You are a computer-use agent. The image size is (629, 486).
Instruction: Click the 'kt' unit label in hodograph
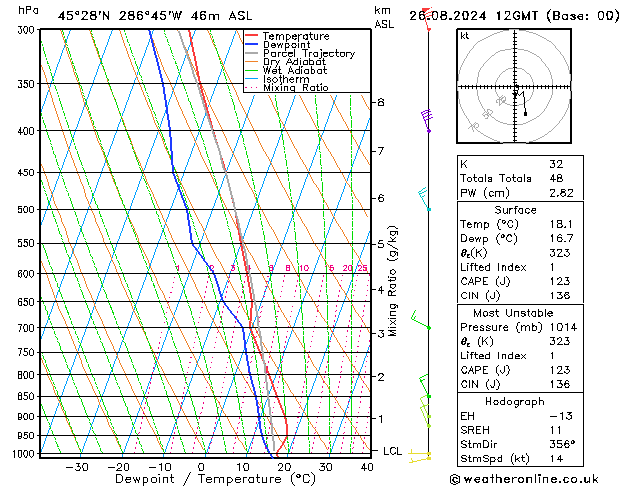465,36
